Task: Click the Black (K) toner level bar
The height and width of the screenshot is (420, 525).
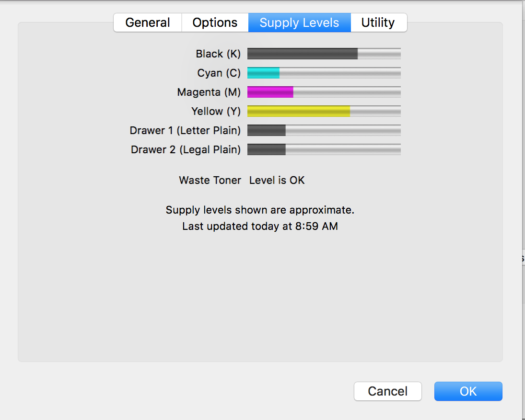Action: point(324,54)
